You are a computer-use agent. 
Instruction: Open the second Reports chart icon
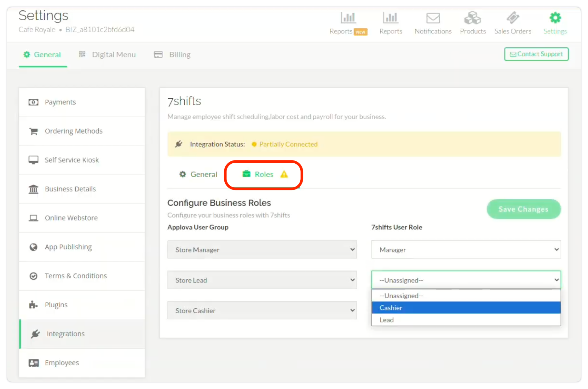390,18
